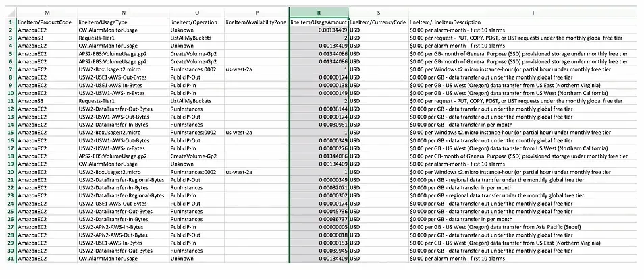This screenshot has width=644, height=279.
Task: Select column O header
Action: click(x=196, y=13)
